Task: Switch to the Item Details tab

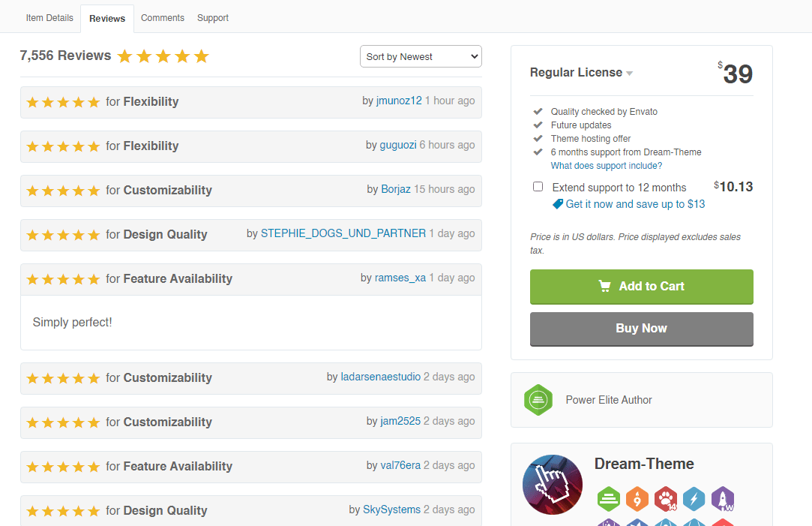Action: tap(49, 17)
